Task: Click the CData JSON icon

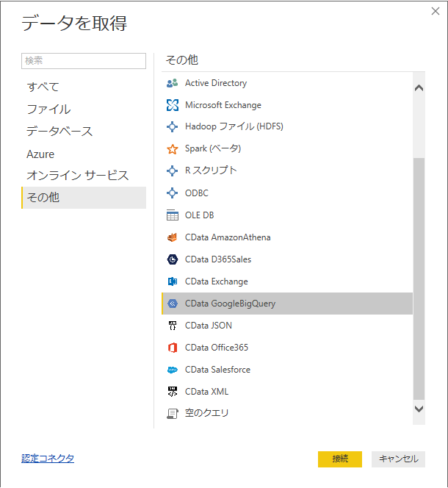Action: click(173, 326)
